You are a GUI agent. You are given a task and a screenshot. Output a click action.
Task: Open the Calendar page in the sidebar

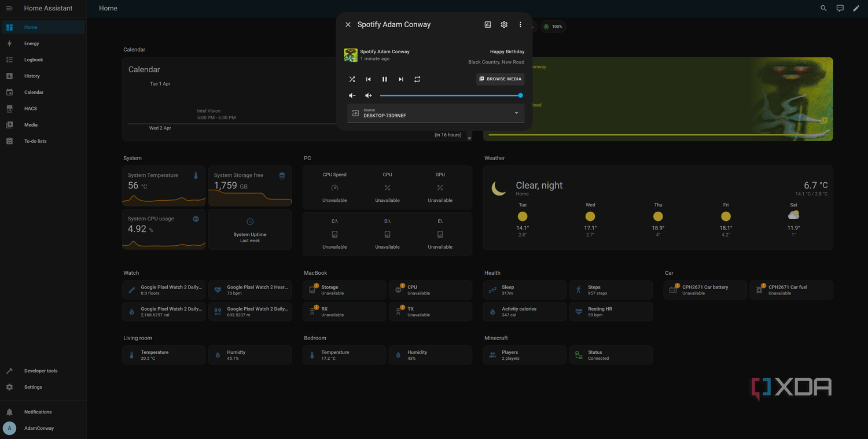coord(43,92)
